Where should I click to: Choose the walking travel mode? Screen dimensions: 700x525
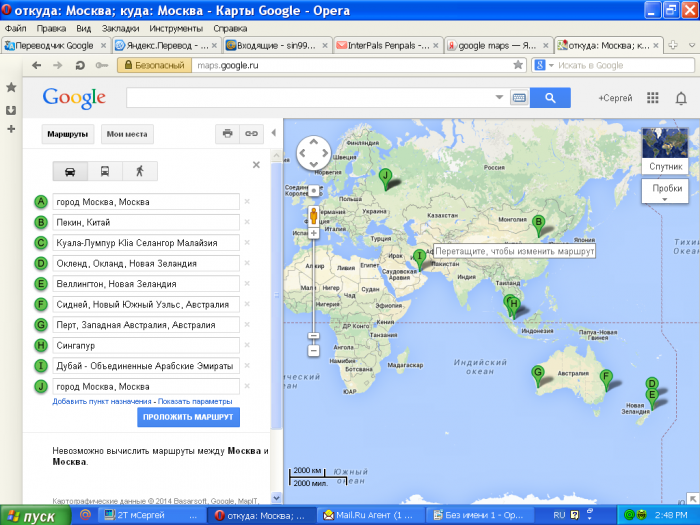coord(139,170)
